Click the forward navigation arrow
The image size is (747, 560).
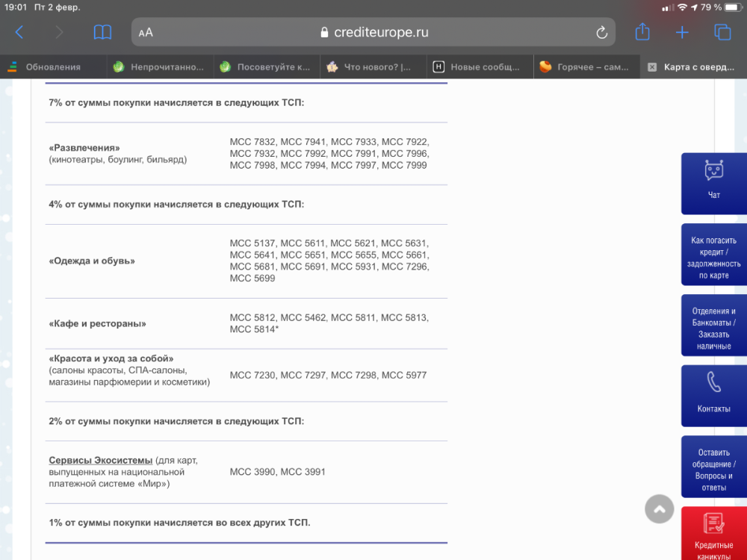click(58, 32)
